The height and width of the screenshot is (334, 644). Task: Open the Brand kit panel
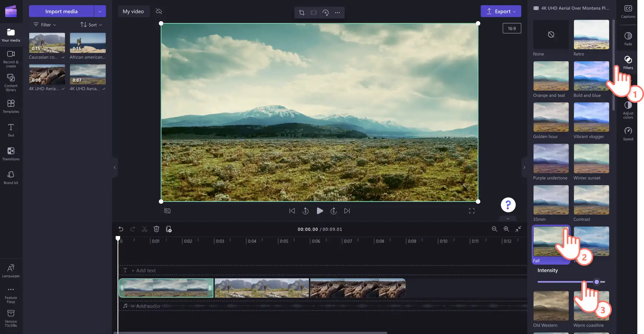click(x=11, y=177)
